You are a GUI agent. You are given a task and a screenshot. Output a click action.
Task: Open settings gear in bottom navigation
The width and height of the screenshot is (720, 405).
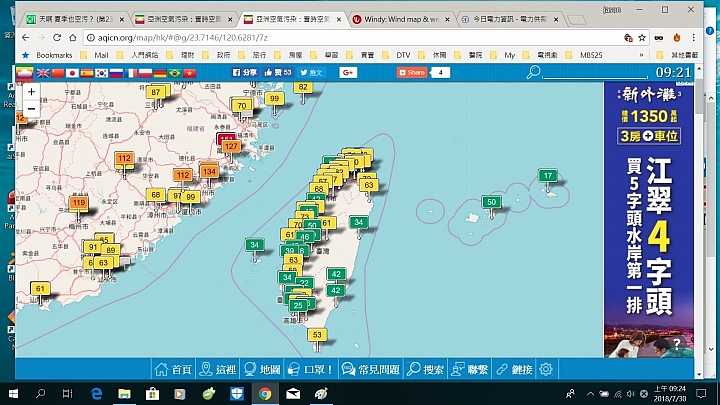[546, 369]
